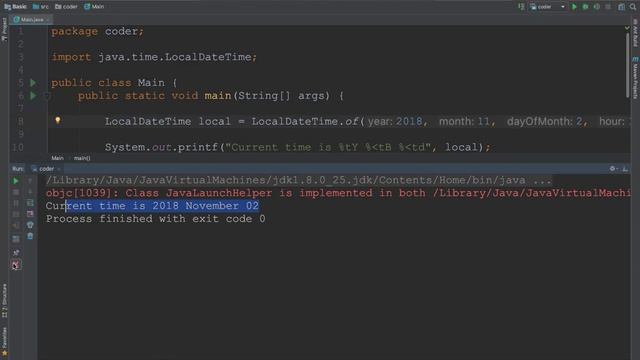The image size is (640, 360).
Task: Open the Maven Projects sidebar button
Action: (x=635, y=78)
